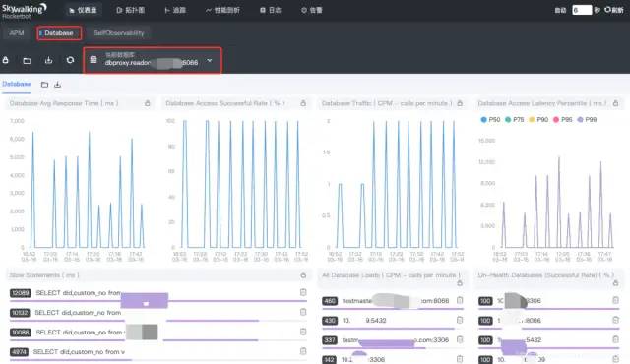
Task: Click the 337 value badge in Database Loads
Action: [330, 340]
